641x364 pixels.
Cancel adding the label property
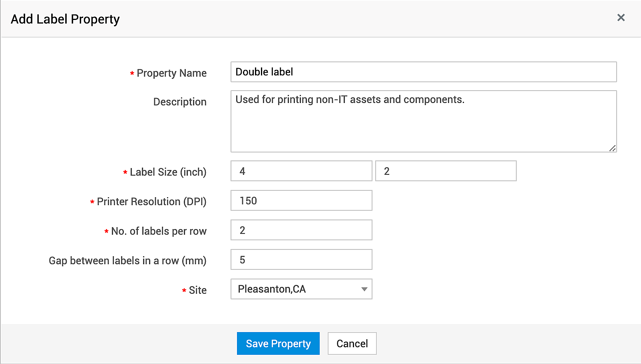click(352, 344)
